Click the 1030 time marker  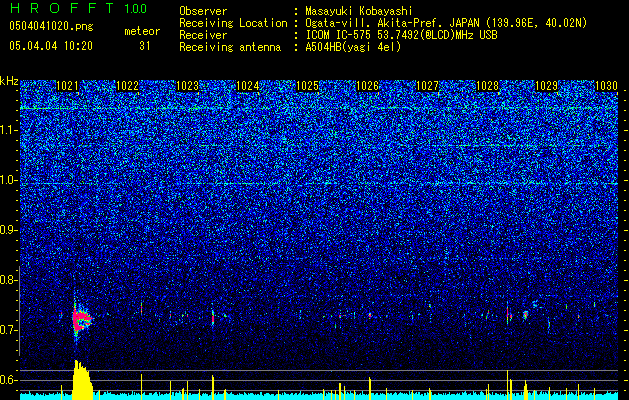pos(606,86)
